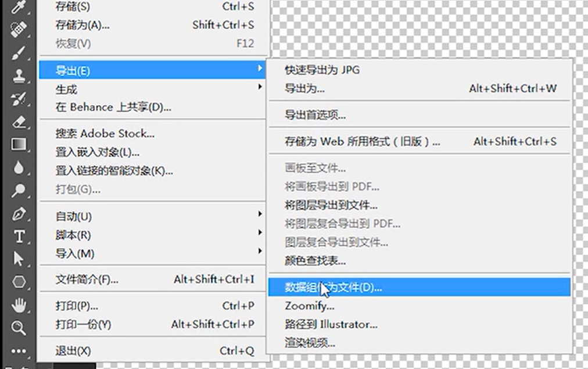The width and height of the screenshot is (588, 369).
Task: Select the Dodge tool
Action: (18, 191)
